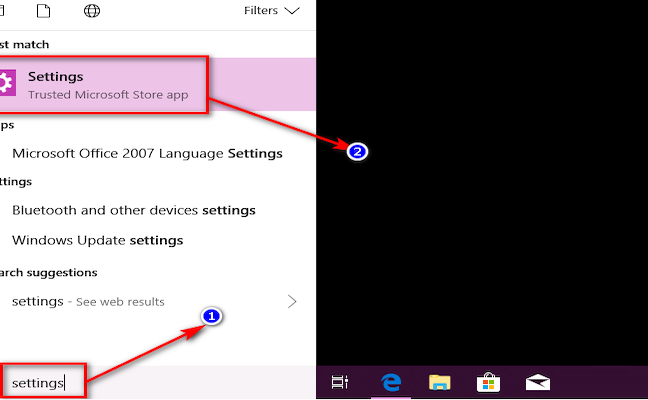Select settings See web results suggestion

(x=88, y=302)
